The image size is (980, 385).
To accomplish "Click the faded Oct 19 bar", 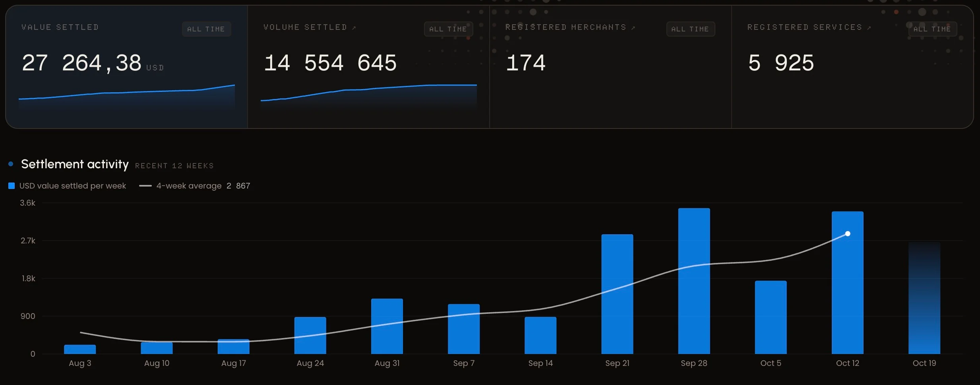I will 924,298.
